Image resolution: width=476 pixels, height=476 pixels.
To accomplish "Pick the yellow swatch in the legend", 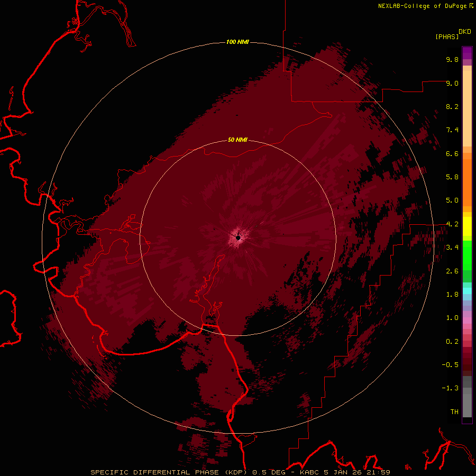I will 467,226.
